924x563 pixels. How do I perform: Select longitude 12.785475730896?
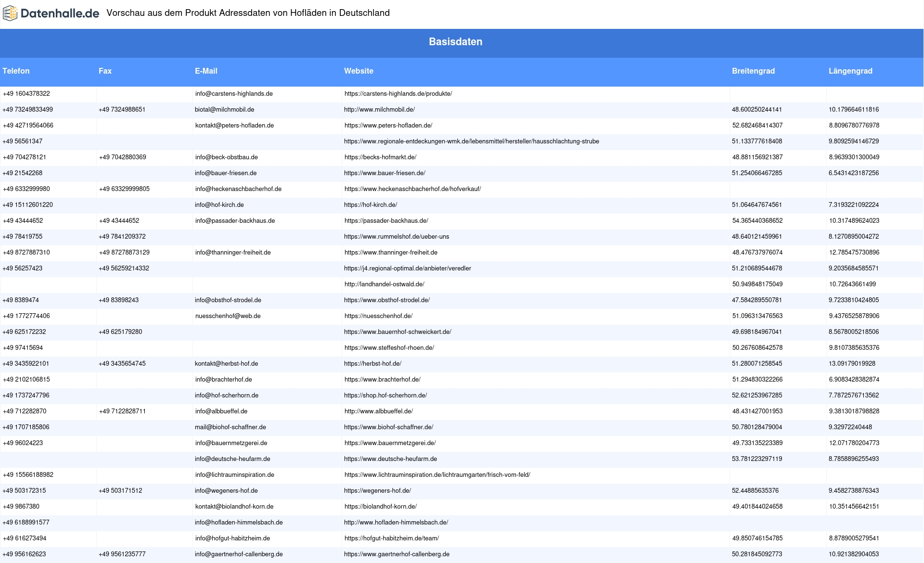click(x=854, y=253)
